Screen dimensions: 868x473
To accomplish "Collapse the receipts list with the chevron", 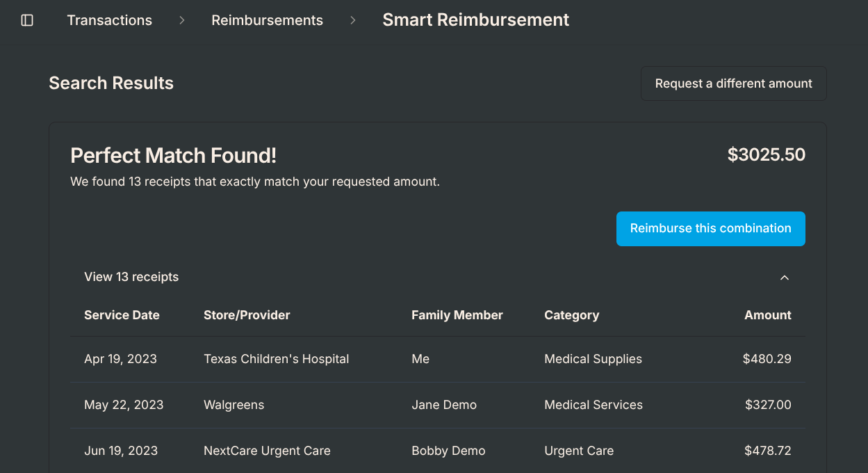I will pos(784,277).
